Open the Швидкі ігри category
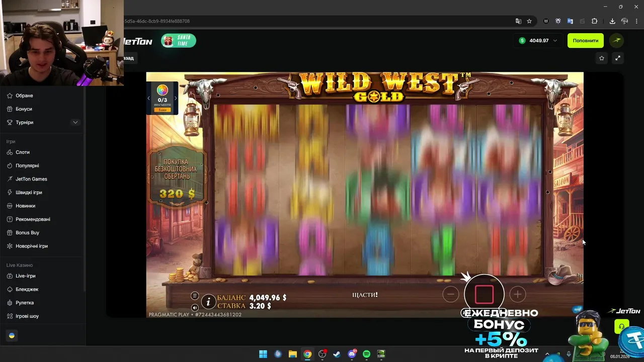Viewport: 644px width, 362px height. (42, 193)
